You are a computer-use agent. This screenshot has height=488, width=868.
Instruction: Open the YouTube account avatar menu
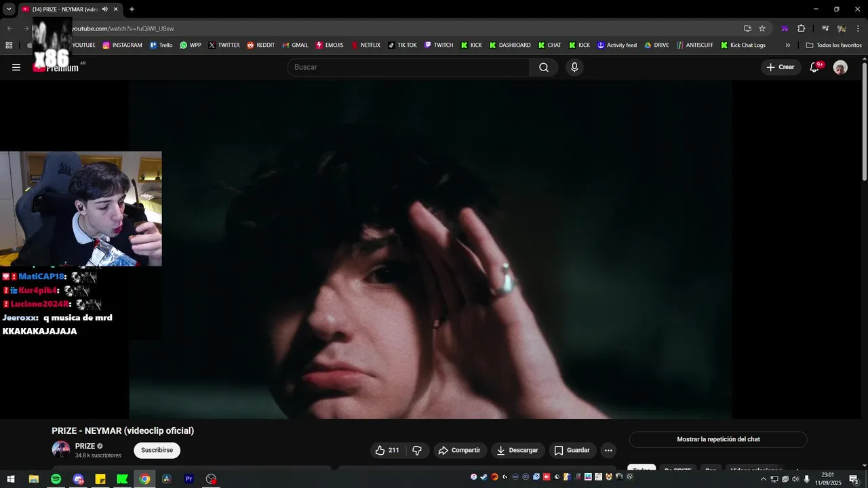point(840,67)
